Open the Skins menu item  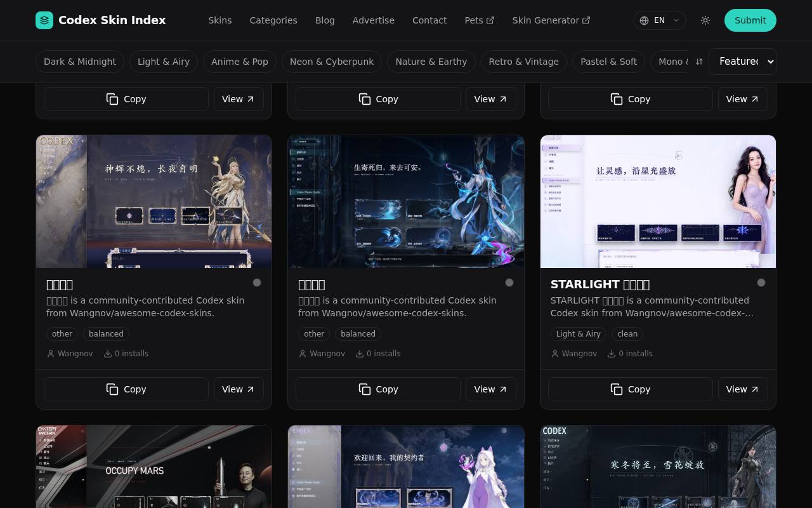point(220,20)
